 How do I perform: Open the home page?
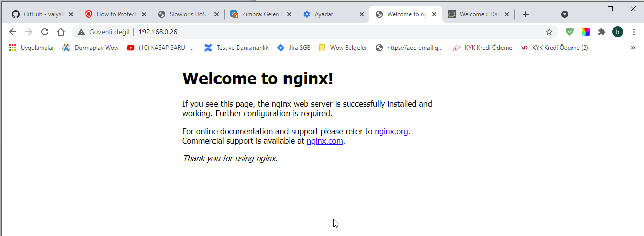(x=61, y=32)
